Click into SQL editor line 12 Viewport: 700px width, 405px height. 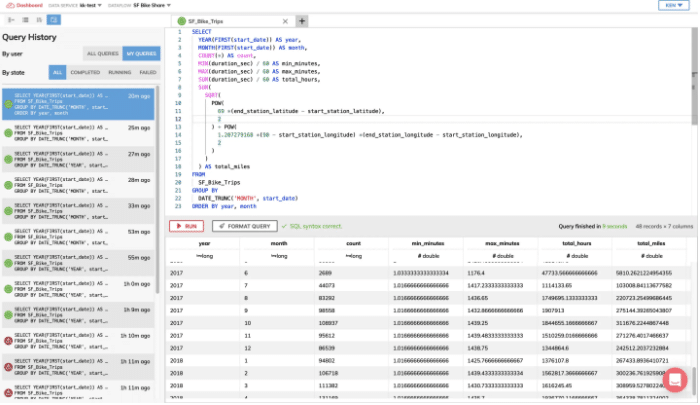tap(442, 119)
